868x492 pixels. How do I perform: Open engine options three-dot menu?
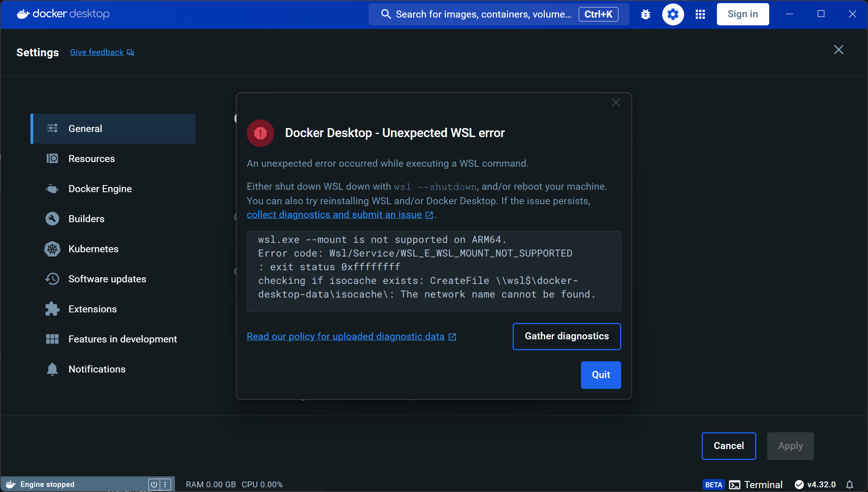click(165, 485)
